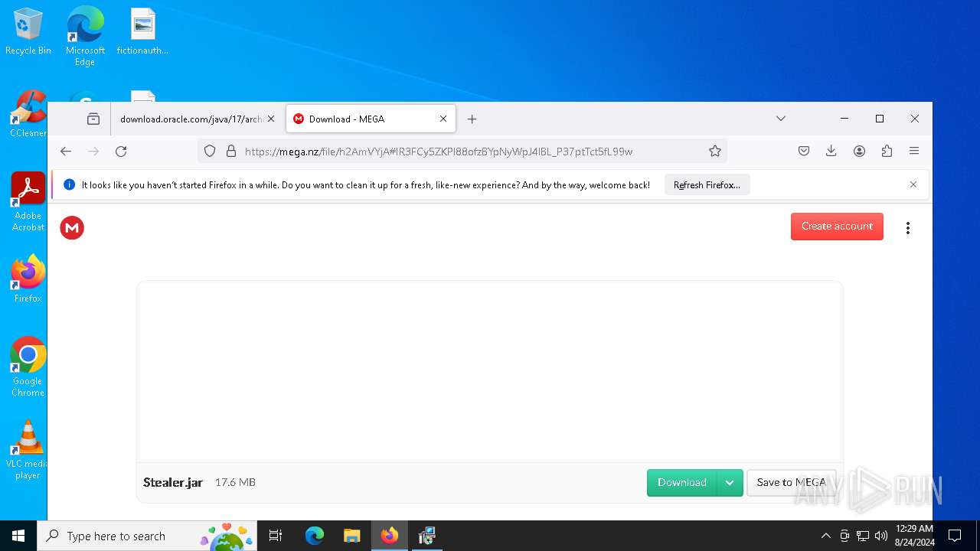Click the MEGA logo icon

click(x=72, y=228)
